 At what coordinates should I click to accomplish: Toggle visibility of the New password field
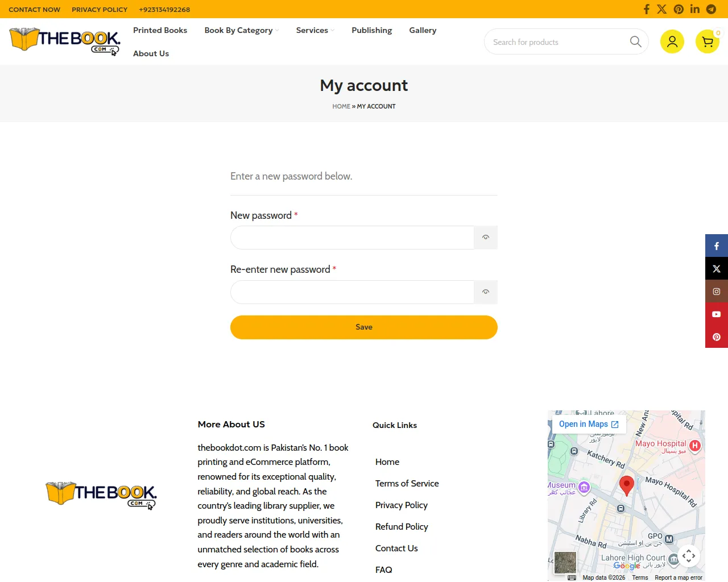[486, 238]
